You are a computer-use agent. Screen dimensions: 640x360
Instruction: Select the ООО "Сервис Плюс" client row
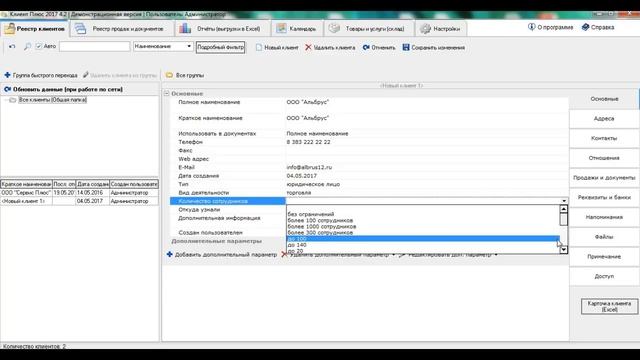[79, 193]
